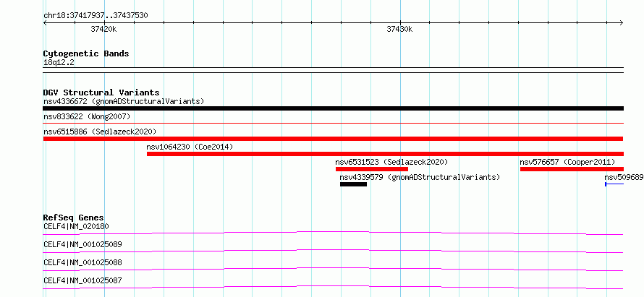This screenshot has height=297, width=644.
Task: Select the red nsv1064230 variant bar
Action: coord(385,154)
